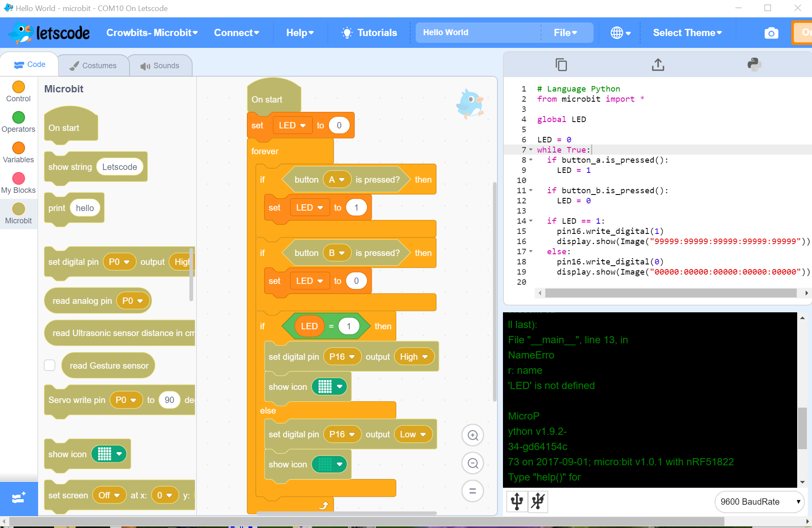Open the button A dropdown in the if block

click(x=337, y=180)
